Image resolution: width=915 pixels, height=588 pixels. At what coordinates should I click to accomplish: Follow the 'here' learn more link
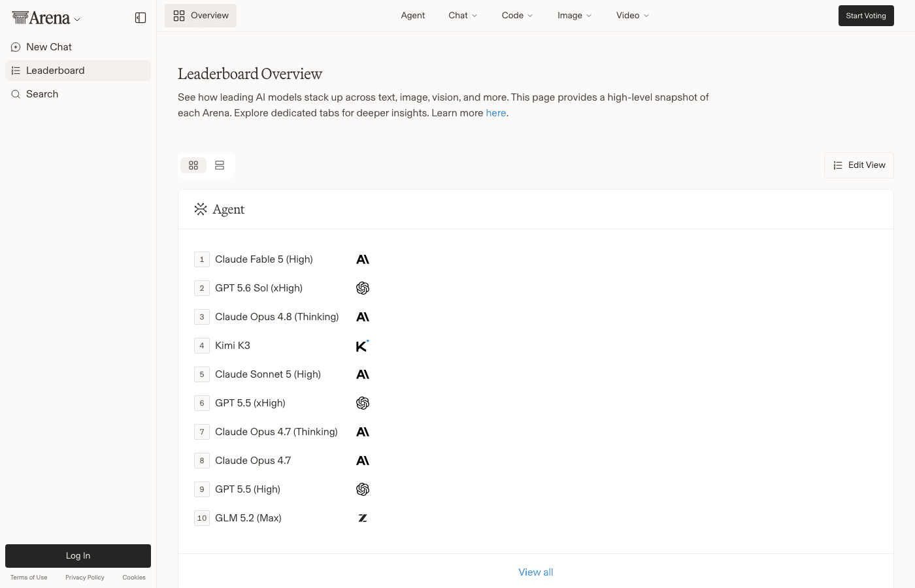496,113
